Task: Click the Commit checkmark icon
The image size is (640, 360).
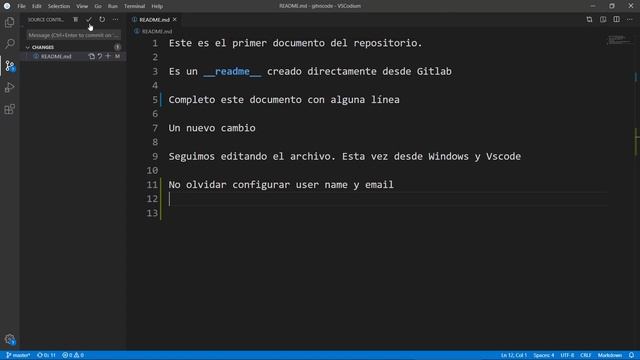Action: [x=89, y=20]
